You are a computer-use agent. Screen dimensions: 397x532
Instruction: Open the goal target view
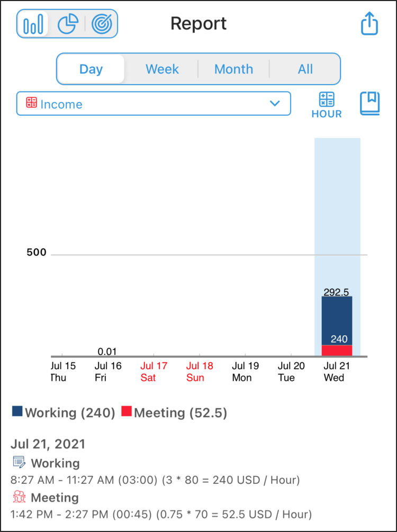[x=102, y=24]
